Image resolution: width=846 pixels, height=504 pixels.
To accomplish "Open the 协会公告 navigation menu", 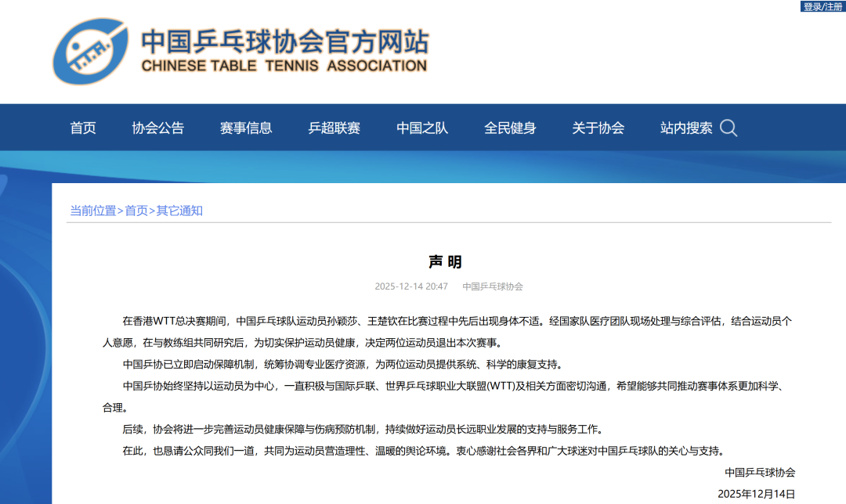I will [157, 128].
